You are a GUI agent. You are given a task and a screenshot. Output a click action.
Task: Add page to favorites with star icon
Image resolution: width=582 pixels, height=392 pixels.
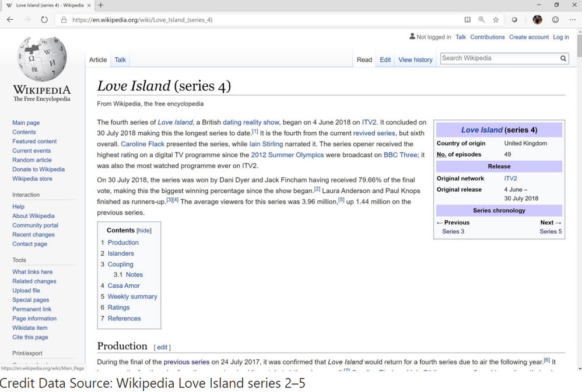496,20
